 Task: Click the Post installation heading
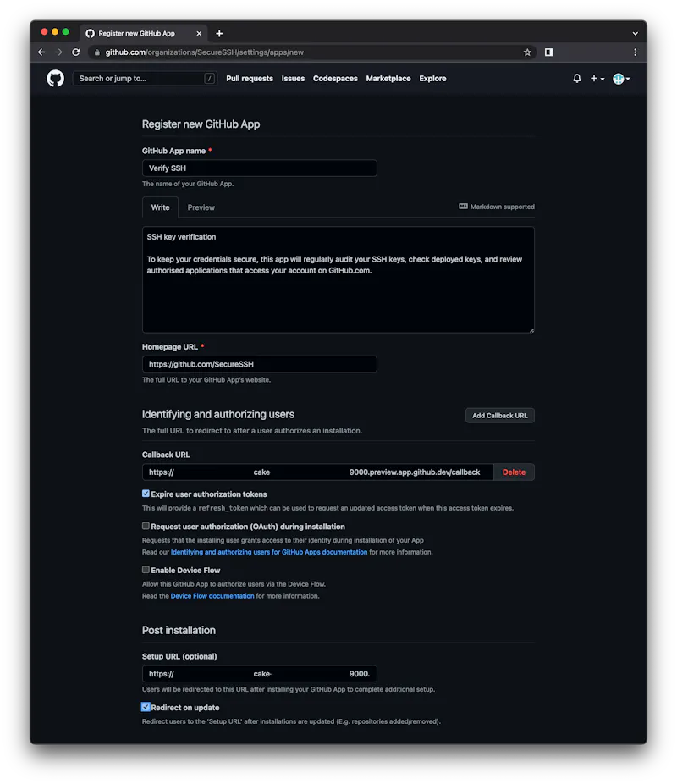tap(179, 630)
